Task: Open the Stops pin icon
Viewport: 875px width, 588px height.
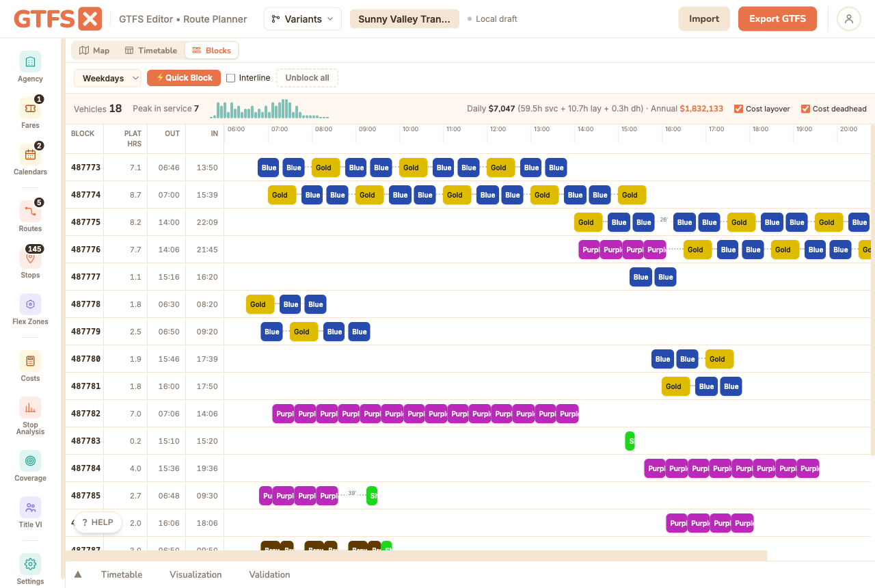Action: coord(30,258)
